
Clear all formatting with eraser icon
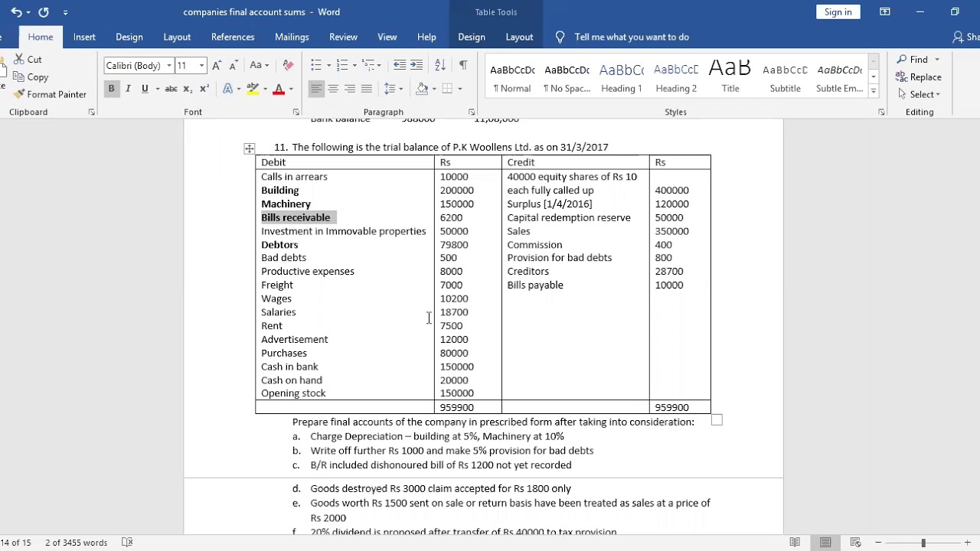(288, 65)
